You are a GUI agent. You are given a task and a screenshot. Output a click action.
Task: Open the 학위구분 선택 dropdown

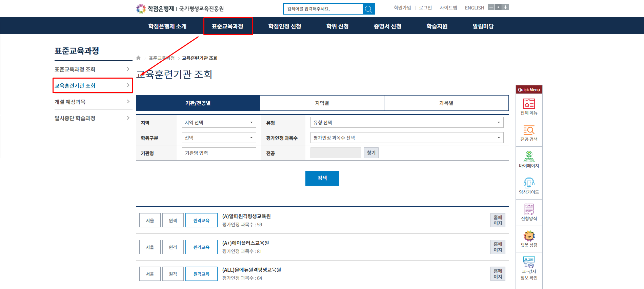point(219,138)
